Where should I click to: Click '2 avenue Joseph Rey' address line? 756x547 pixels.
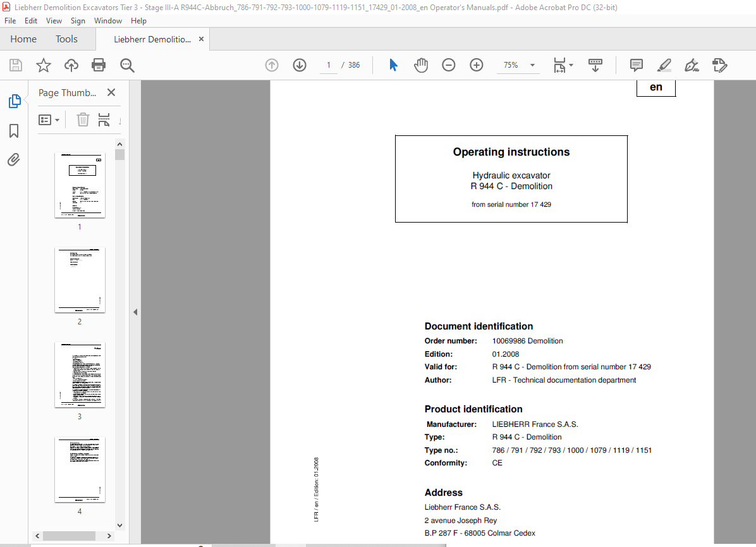460,520
